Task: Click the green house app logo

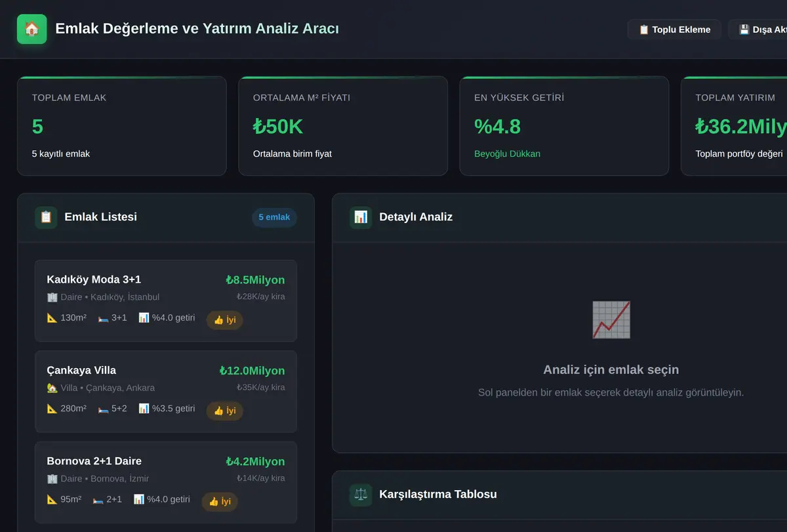Action: 31,29
